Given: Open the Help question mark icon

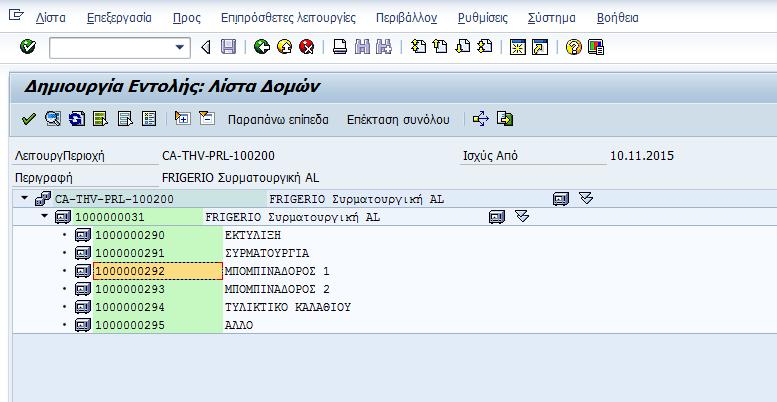Looking at the screenshot, I should pos(573,47).
